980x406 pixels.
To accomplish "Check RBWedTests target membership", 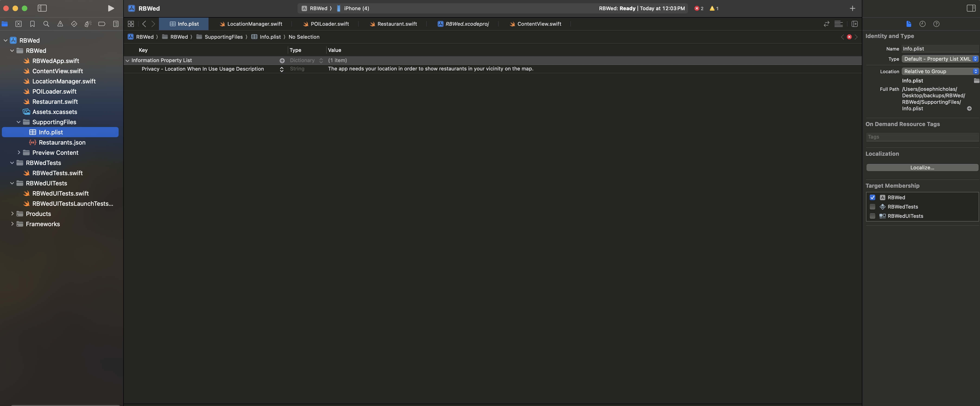I will click(872, 207).
